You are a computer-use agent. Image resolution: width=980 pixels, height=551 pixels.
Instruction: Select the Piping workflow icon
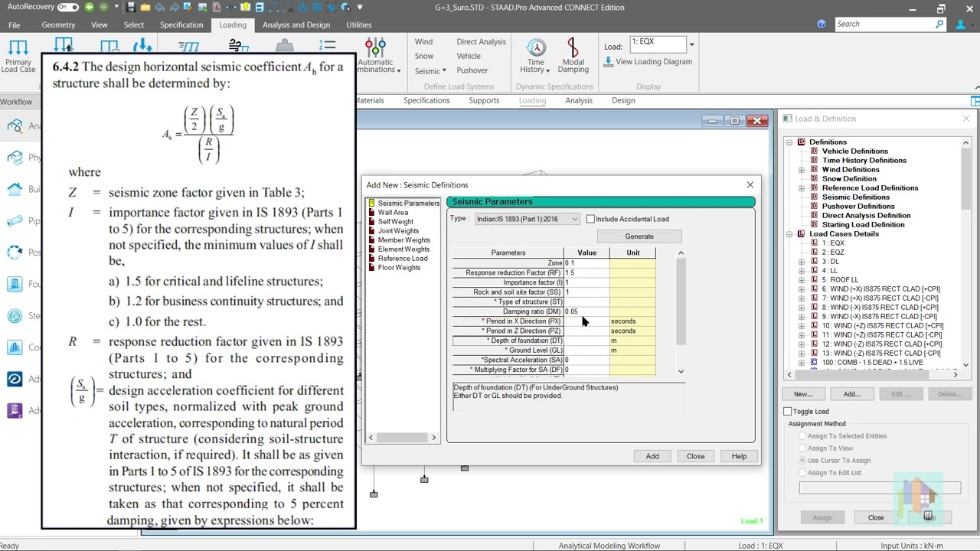(x=15, y=220)
